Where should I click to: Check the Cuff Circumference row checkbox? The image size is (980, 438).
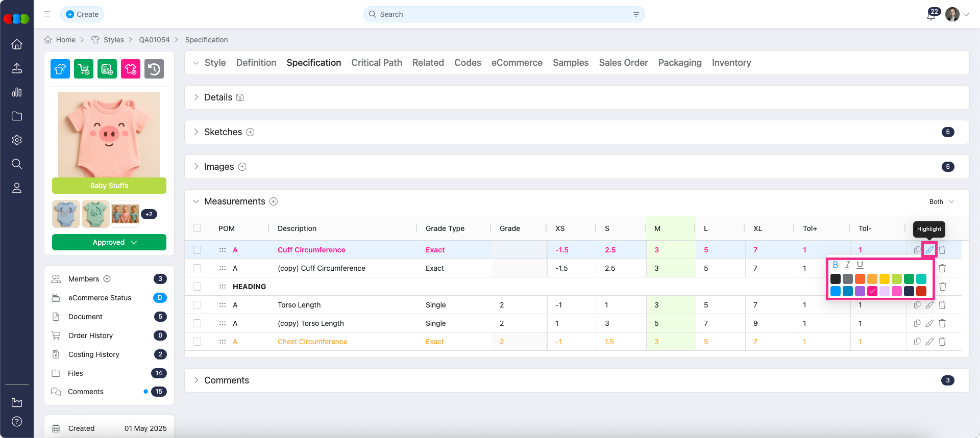pos(197,250)
